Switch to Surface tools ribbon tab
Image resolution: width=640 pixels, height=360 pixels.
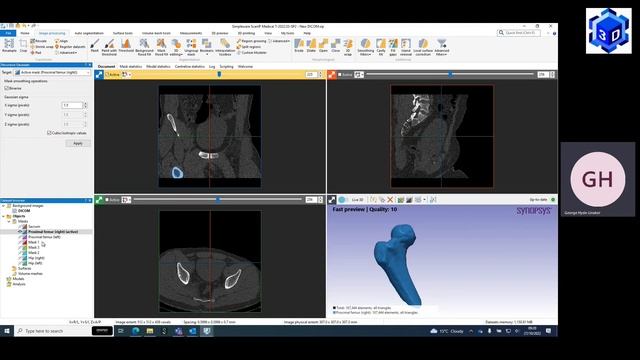click(x=123, y=33)
